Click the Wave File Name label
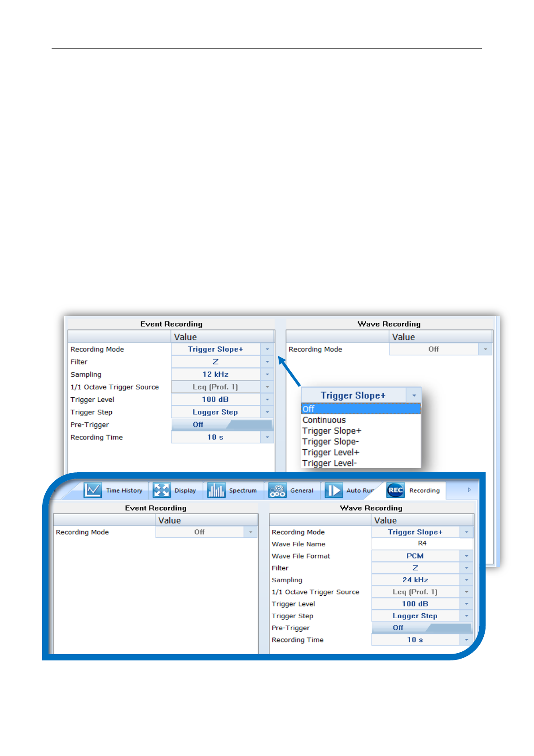This screenshot has width=534, height=756. [x=298, y=544]
